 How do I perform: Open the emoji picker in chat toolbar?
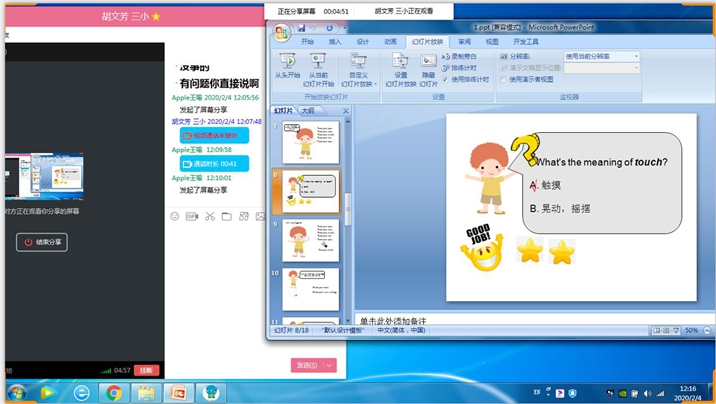[x=174, y=216]
